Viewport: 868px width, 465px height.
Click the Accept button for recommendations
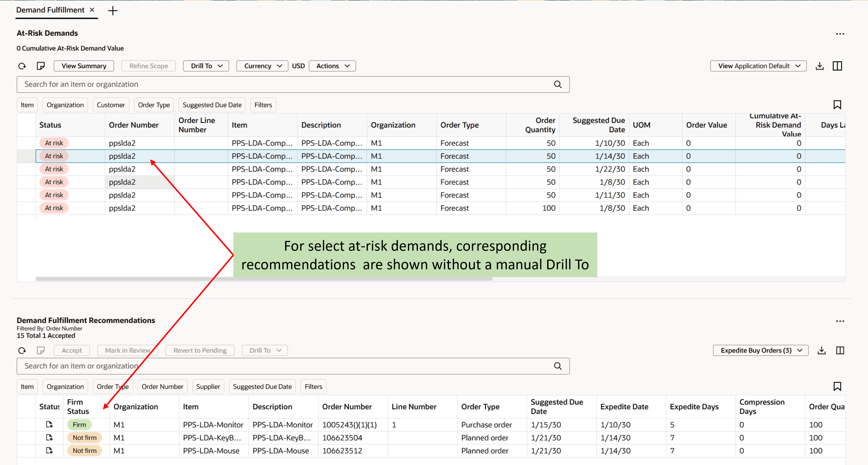point(71,350)
